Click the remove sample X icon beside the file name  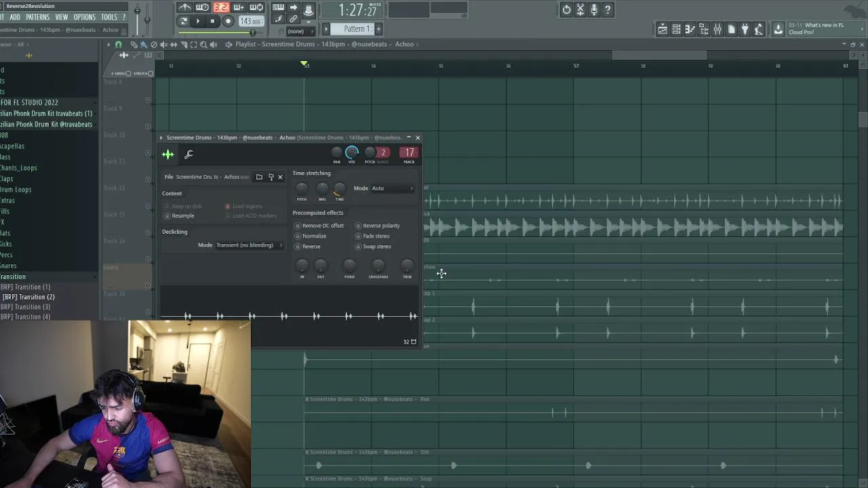[280, 177]
